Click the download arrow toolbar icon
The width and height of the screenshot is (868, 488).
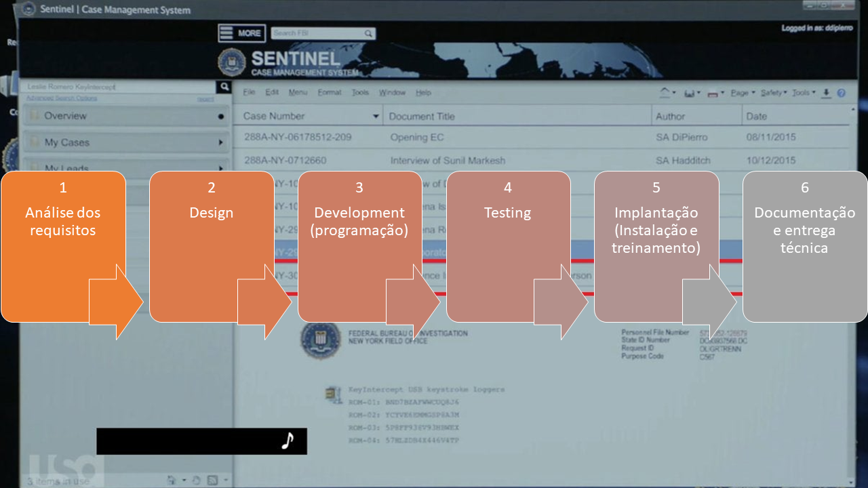click(826, 93)
